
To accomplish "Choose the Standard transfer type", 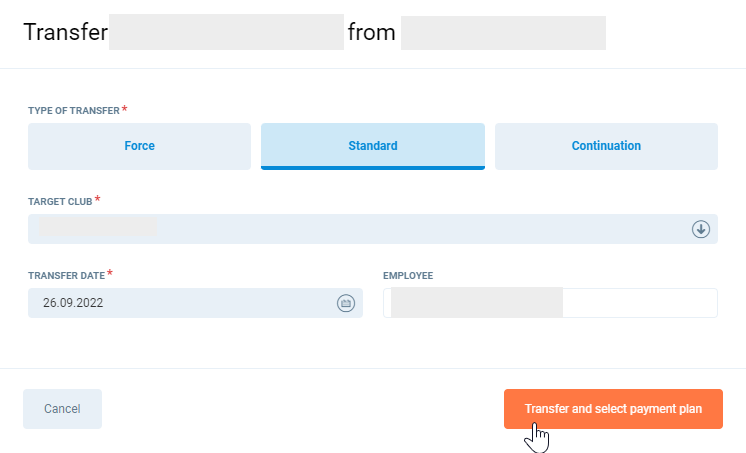I will [x=372, y=146].
